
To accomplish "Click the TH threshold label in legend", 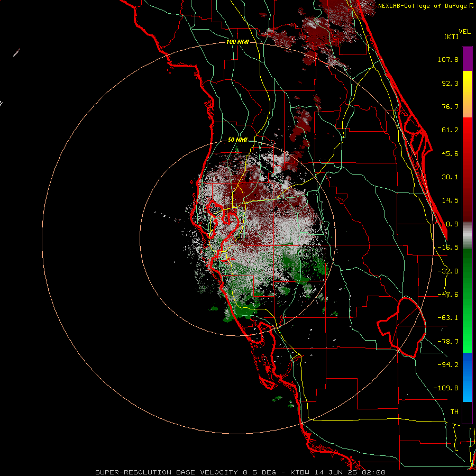I will [x=454, y=411].
